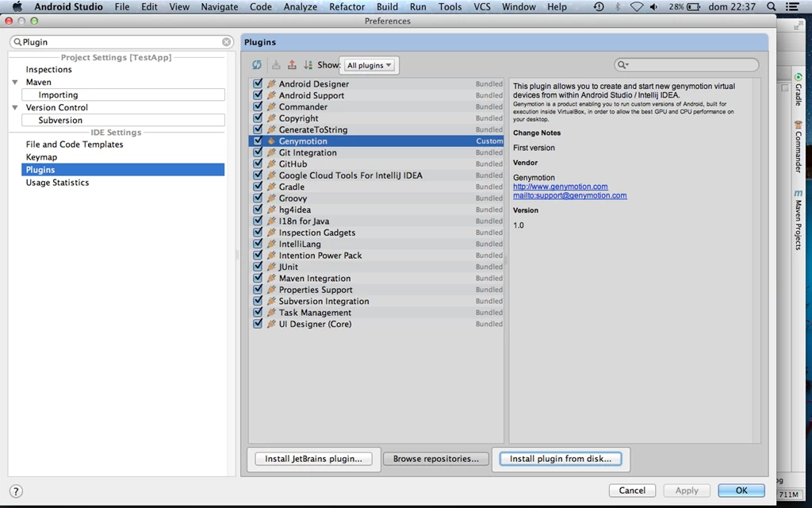This screenshot has width=812, height=508.
Task: Uncheck Subversion Integration plugin
Action: [x=258, y=301]
